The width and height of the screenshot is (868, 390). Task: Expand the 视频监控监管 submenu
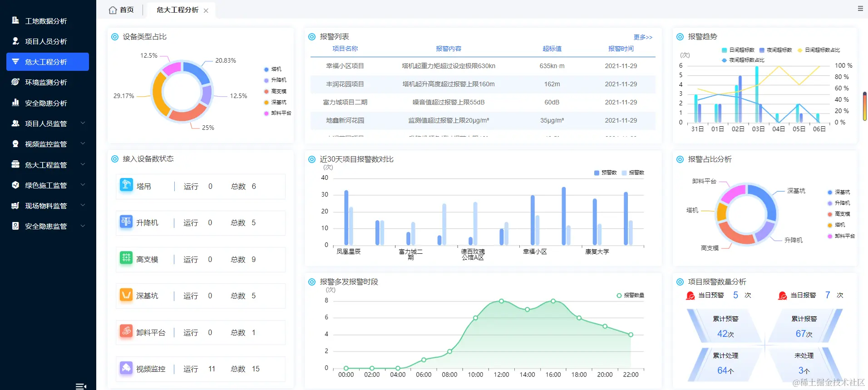click(x=83, y=143)
